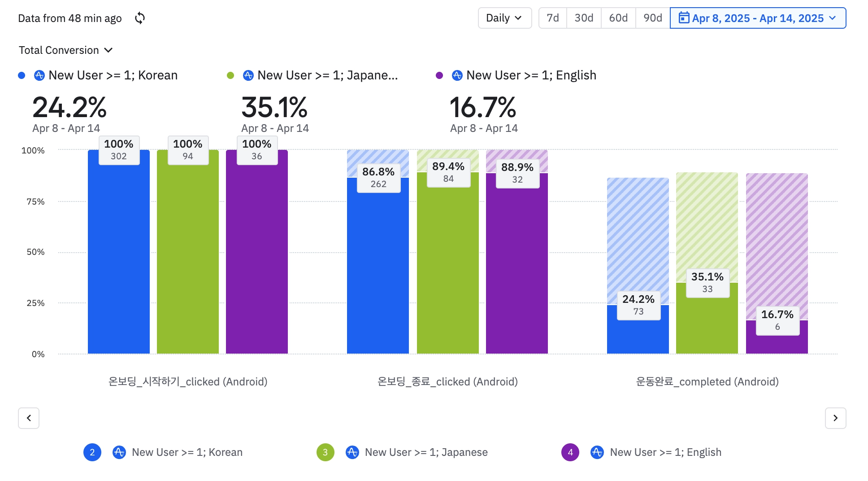This screenshot has width=868, height=481.
Task: Click the numbered 3 badge for Japanese segment
Action: tap(325, 452)
